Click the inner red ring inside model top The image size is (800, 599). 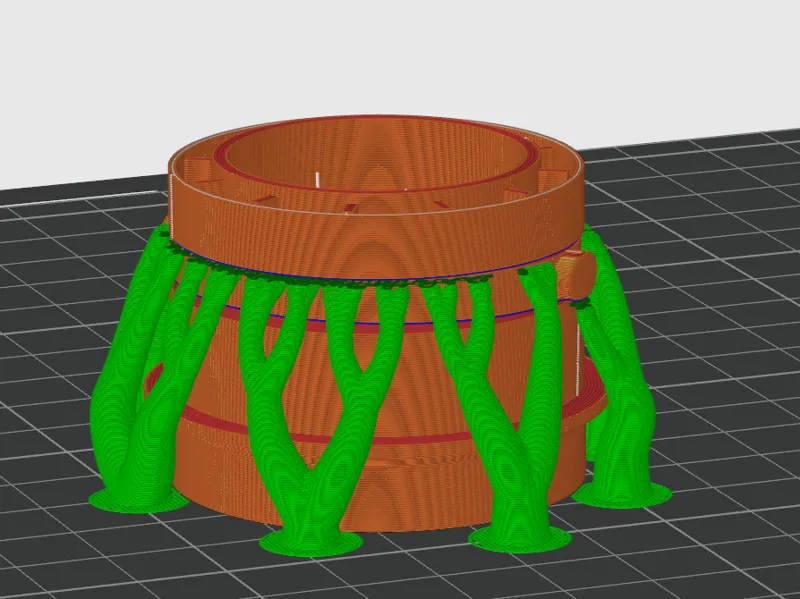(379, 156)
